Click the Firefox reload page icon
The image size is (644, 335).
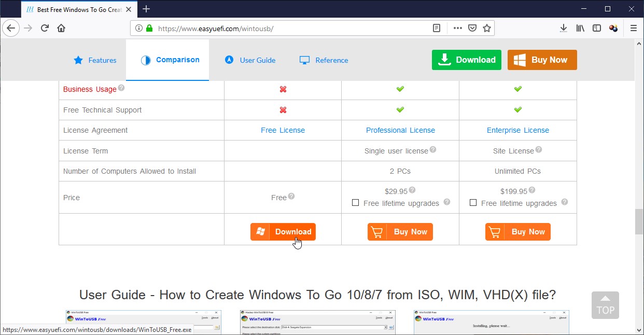tap(45, 29)
